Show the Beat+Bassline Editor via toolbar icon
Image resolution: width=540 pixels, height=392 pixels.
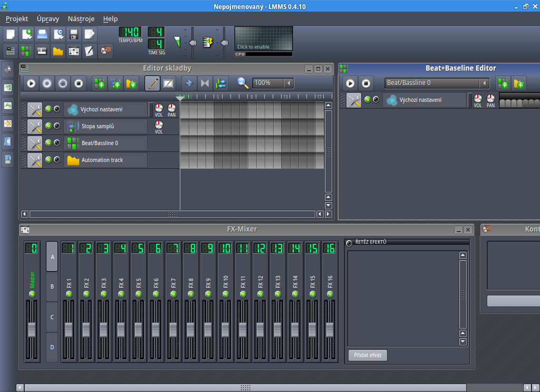click(x=26, y=51)
